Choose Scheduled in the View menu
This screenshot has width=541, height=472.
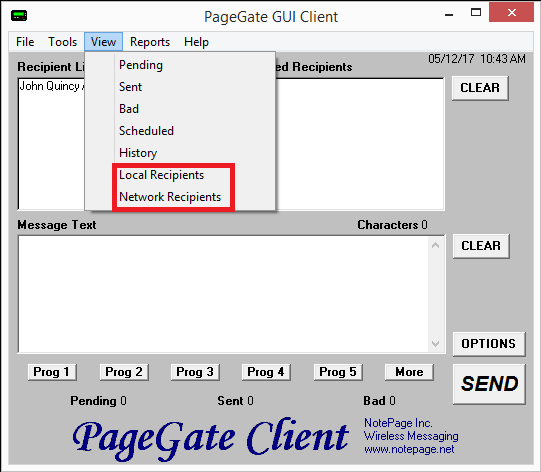[180, 131]
